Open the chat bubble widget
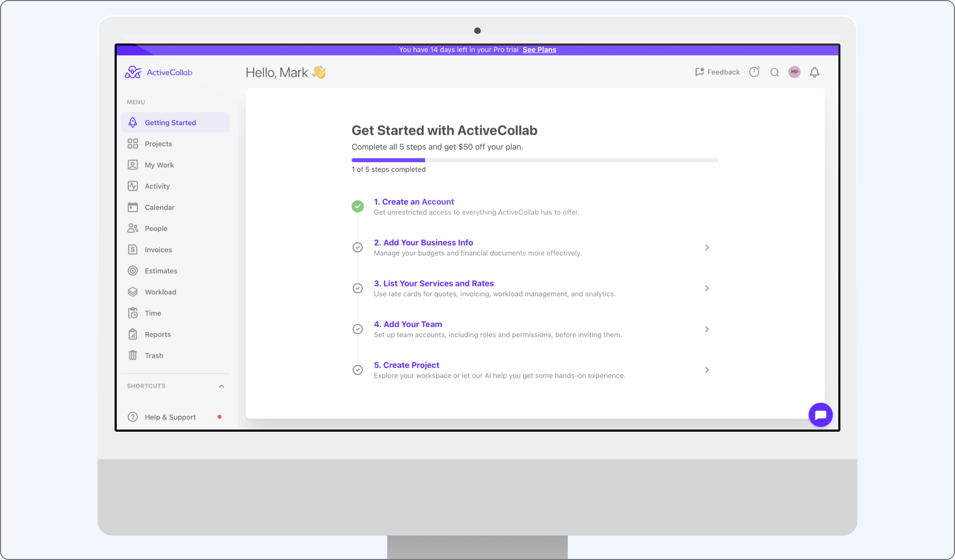The height and width of the screenshot is (560, 955). tap(821, 415)
